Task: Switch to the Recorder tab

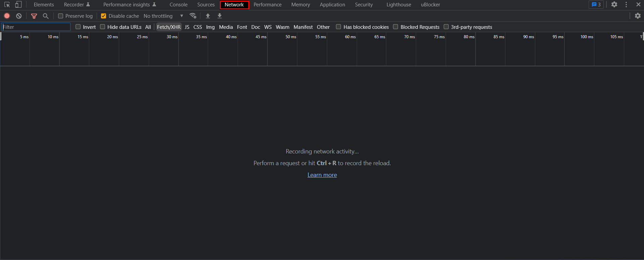Action: 77,5
